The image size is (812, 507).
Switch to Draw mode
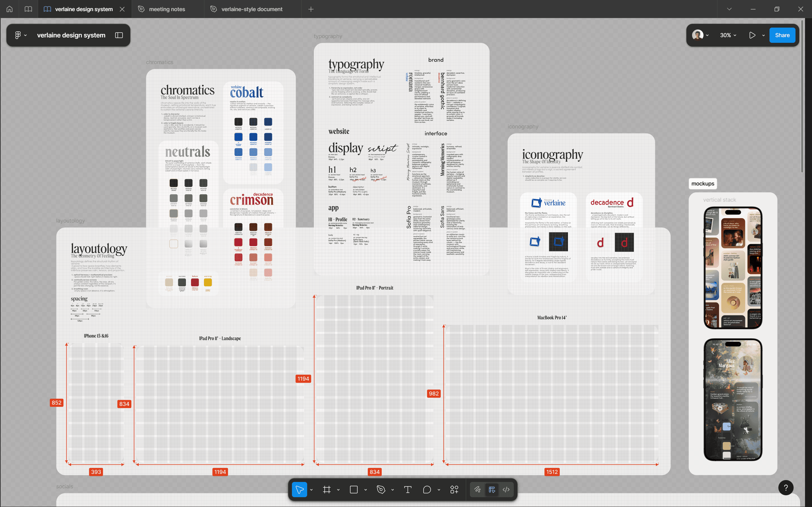coord(477,490)
